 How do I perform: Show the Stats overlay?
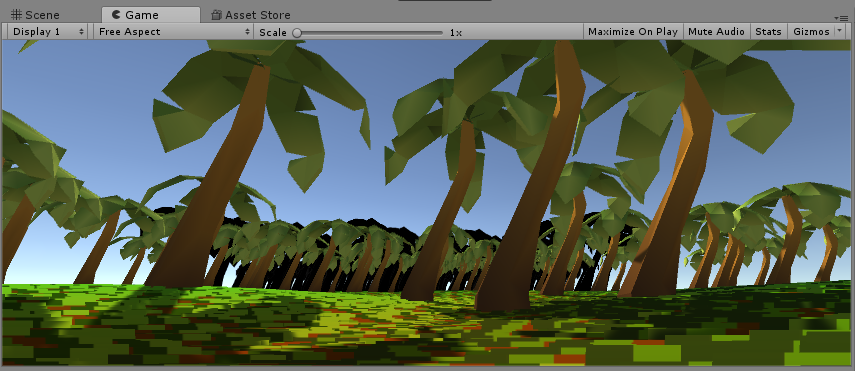(x=768, y=32)
